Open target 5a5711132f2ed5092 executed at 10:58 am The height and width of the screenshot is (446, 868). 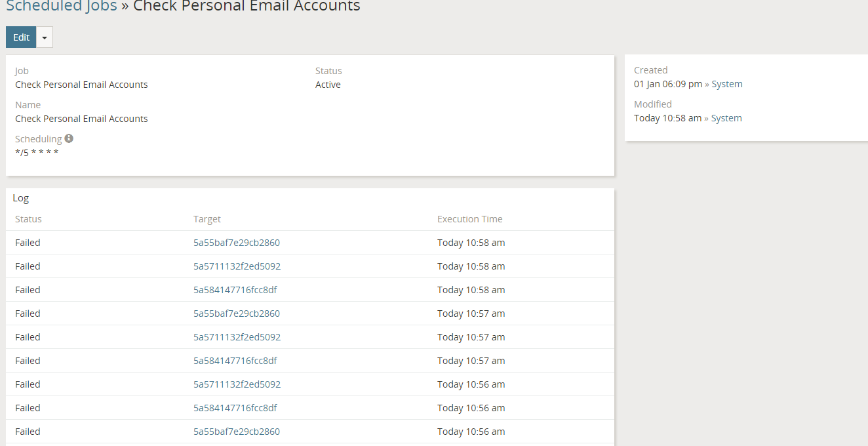(x=237, y=266)
